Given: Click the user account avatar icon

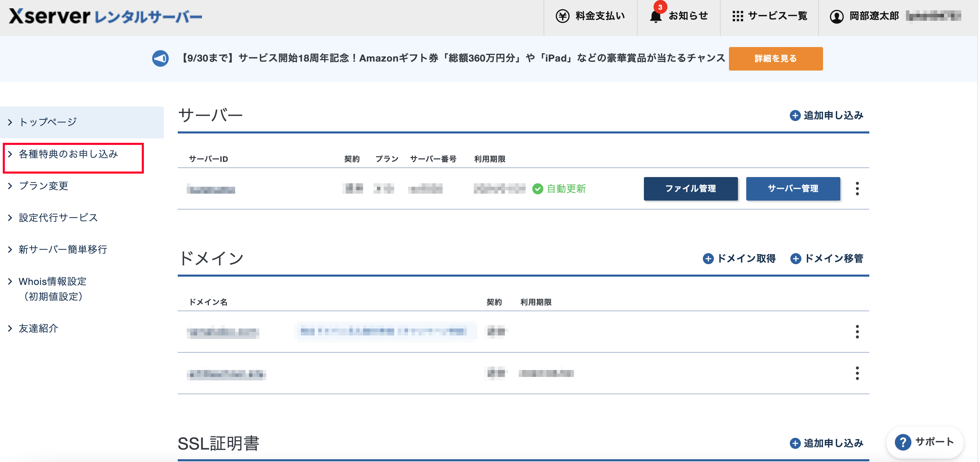Looking at the screenshot, I should (x=836, y=16).
